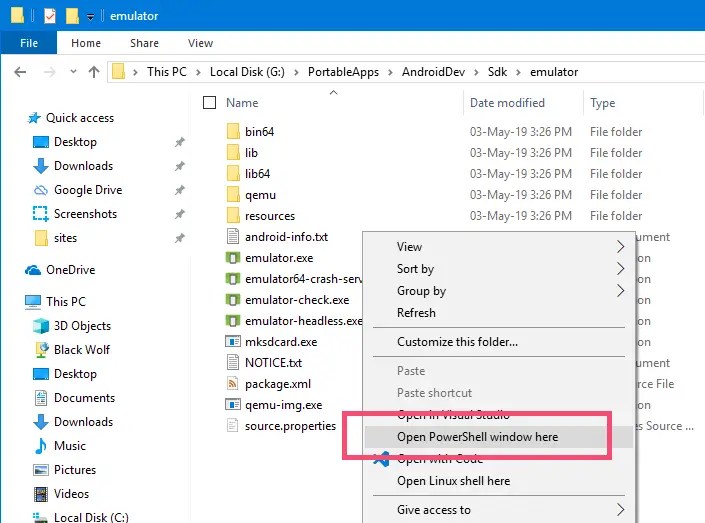The width and height of the screenshot is (705, 523).
Task: Choose Open Linux shell here
Action: click(499, 481)
